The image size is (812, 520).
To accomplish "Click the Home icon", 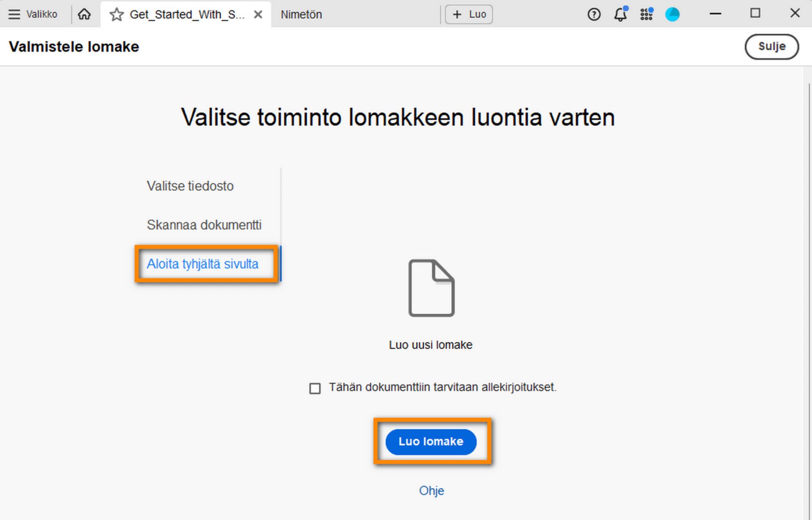I will pos(84,14).
